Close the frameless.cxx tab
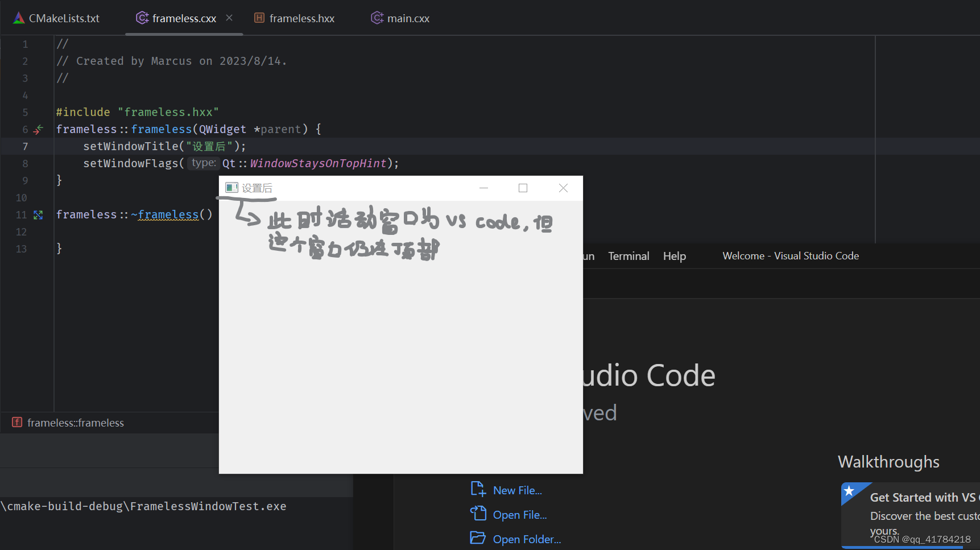The image size is (980, 550). pos(229,18)
